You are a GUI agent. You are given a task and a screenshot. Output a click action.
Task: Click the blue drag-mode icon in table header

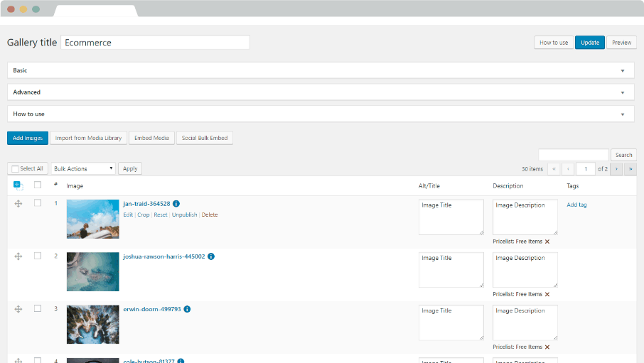click(x=18, y=185)
